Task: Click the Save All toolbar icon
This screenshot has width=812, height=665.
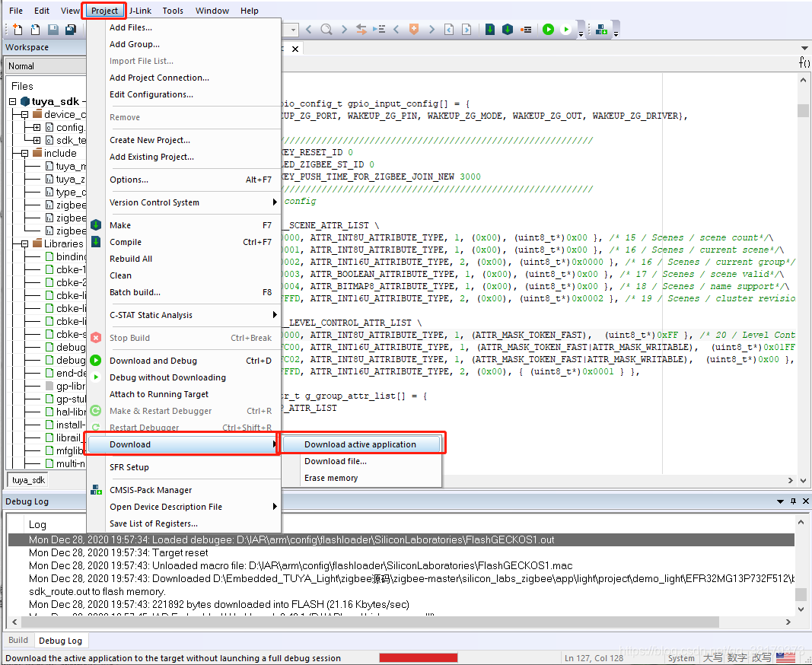Action: pos(71,30)
